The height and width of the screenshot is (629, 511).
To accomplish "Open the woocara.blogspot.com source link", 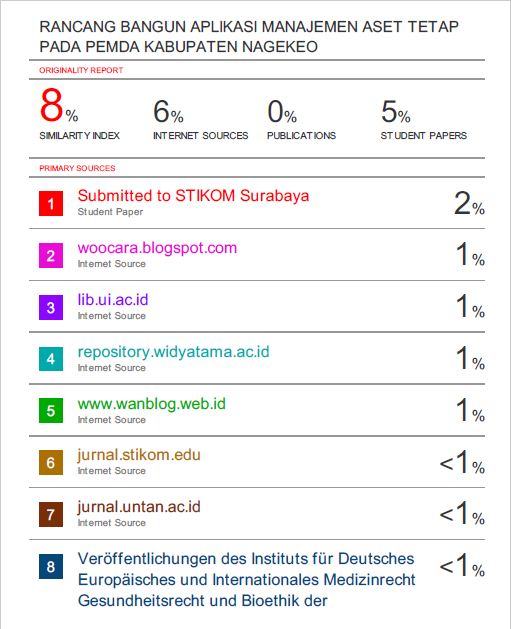I will coord(157,248).
